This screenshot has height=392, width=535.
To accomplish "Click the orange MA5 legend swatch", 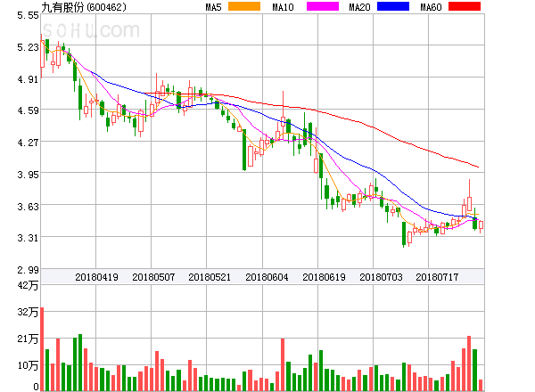I will tap(244, 6).
